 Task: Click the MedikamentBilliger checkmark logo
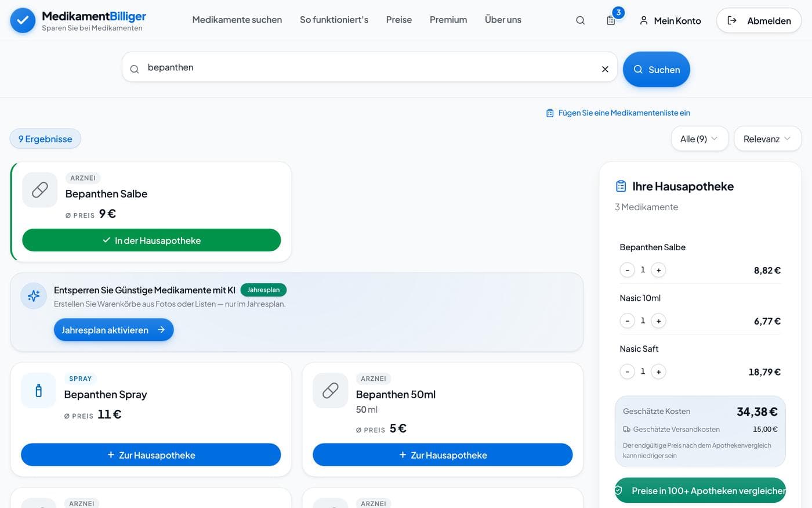coord(23,20)
